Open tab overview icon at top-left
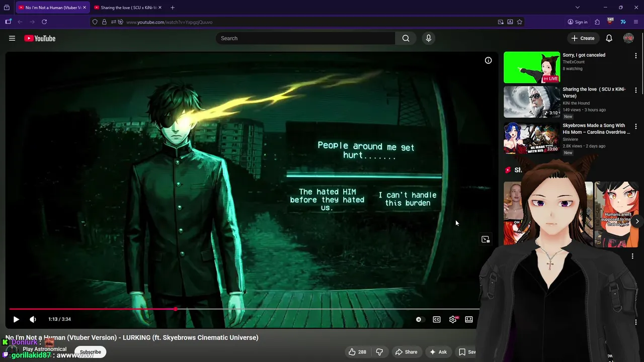Viewport: 644px width, 362px height. 7,8
